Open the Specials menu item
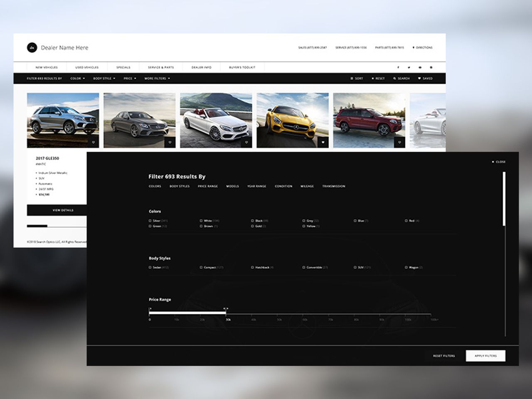 click(123, 67)
